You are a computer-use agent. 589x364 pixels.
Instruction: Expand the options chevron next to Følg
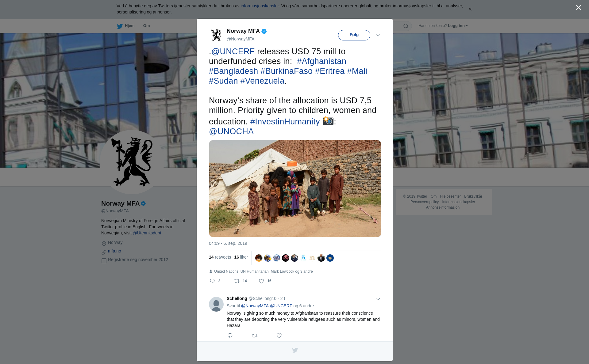click(378, 35)
